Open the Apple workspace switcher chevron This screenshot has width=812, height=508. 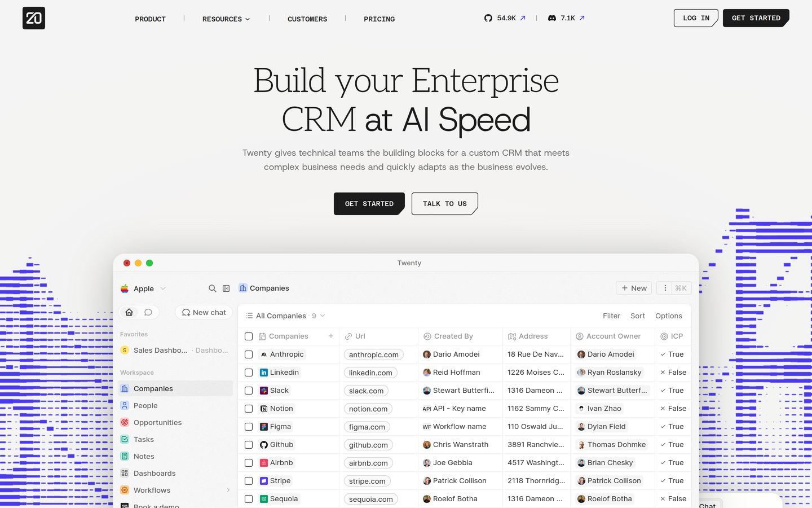(163, 288)
